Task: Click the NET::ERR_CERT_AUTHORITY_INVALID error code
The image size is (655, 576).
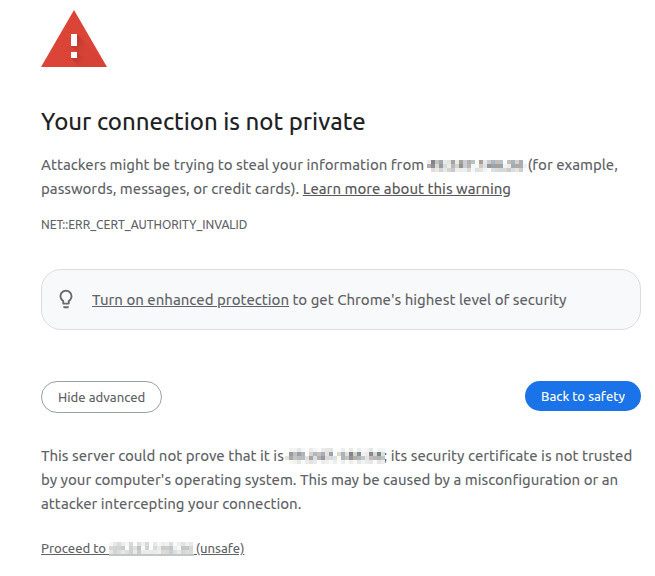Action: 144,225
